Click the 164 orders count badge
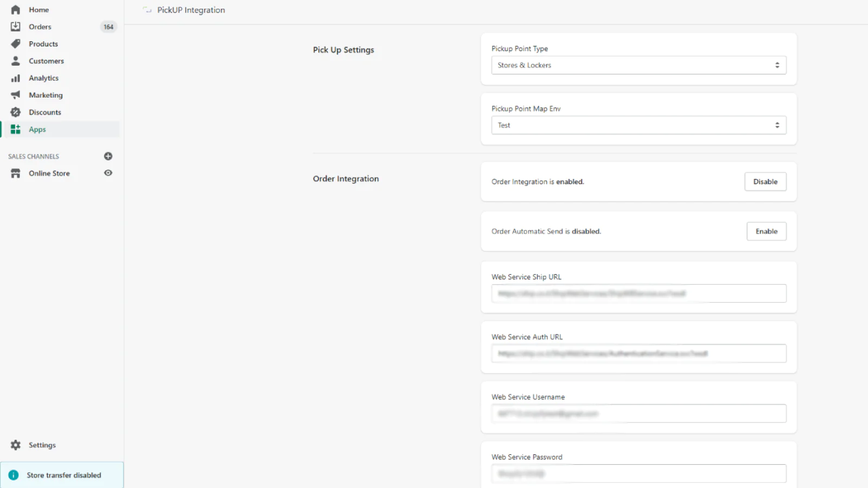Screen dimensions: 868x488 point(108,27)
